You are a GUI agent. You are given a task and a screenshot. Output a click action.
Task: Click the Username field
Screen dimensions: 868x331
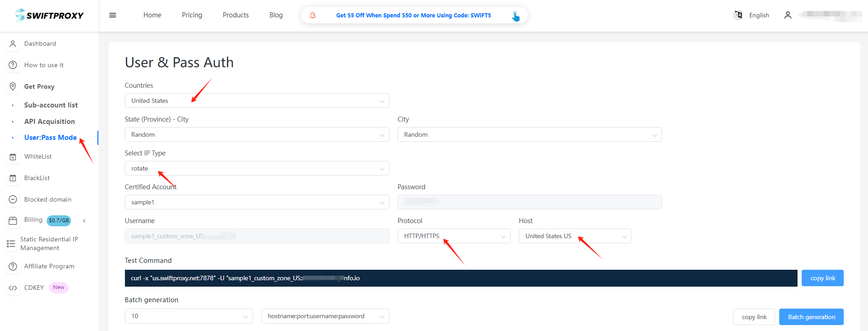click(257, 236)
